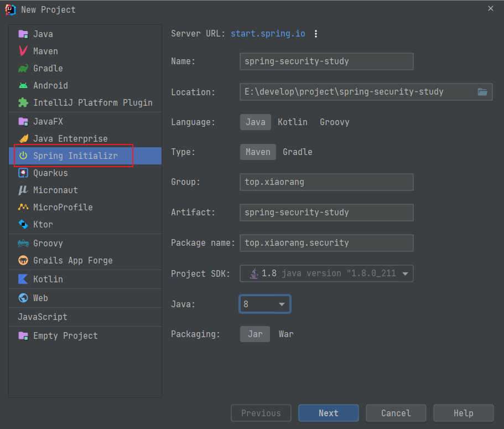Click the Maven icon in the sidebar
This screenshot has width=504, height=429.
point(23,51)
